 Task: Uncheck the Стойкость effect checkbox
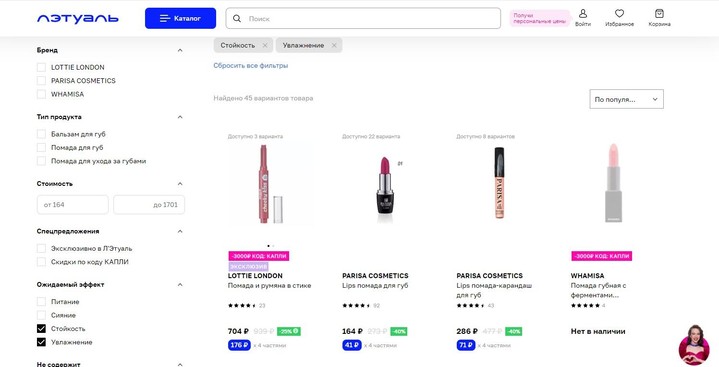tap(41, 329)
